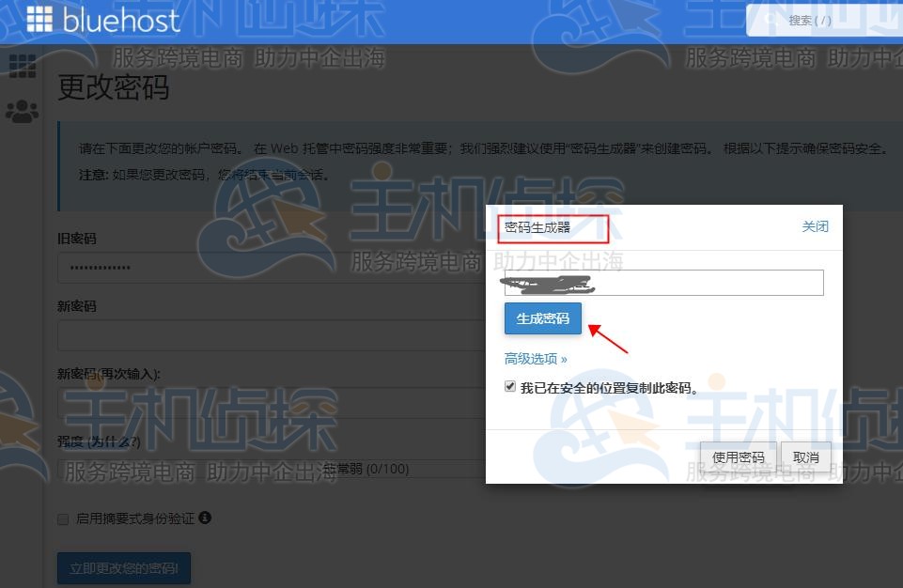The height and width of the screenshot is (588, 903).
Task: Click the 取消 button
Action: pyautogui.click(x=805, y=456)
